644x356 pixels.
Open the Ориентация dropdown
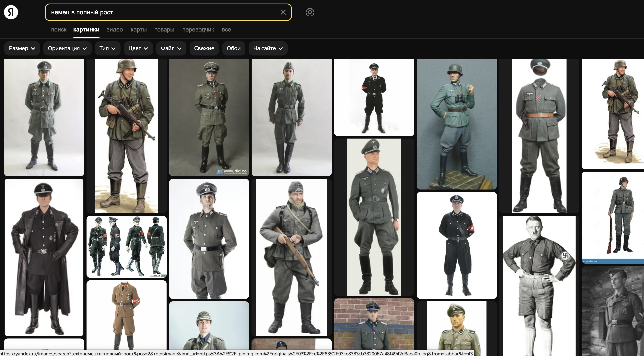(67, 48)
